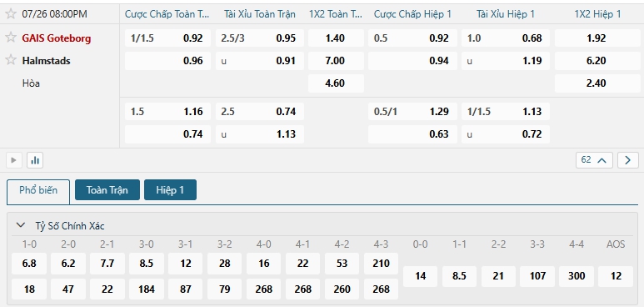Switch to Toàn Trận tab
Screen dimensions: 644x307
pos(107,190)
